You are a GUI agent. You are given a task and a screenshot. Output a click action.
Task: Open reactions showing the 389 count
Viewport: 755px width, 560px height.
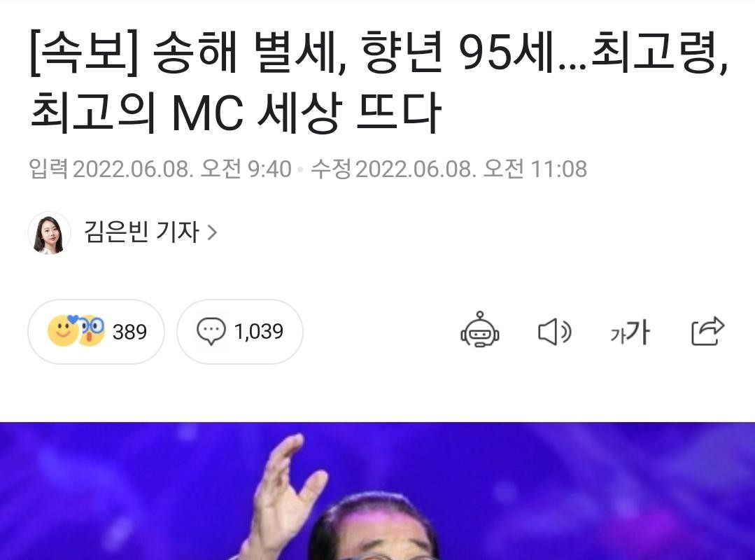pyautogui.click(x=96, y=331)
